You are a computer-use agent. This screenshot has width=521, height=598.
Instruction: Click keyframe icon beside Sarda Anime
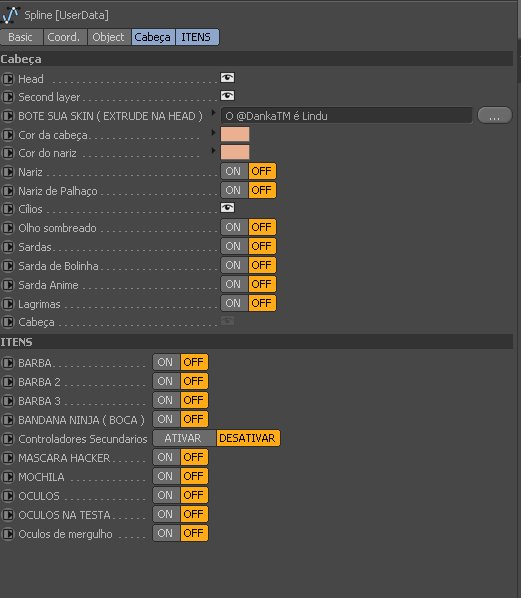tap(8, 285)
